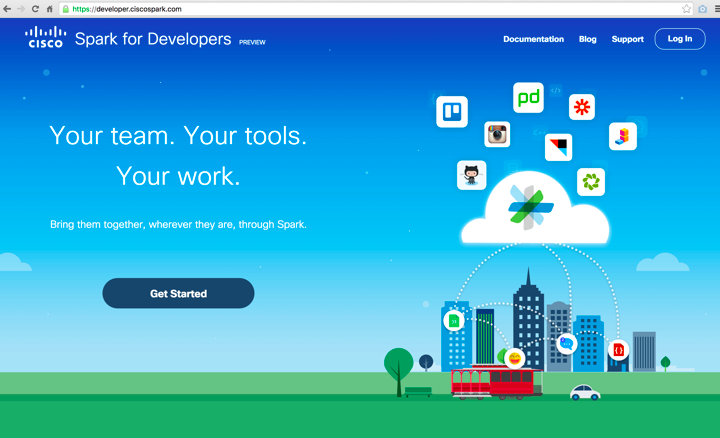Click the browser forward arrow
This screenshot has width=720, height=438.
point(21,9)
